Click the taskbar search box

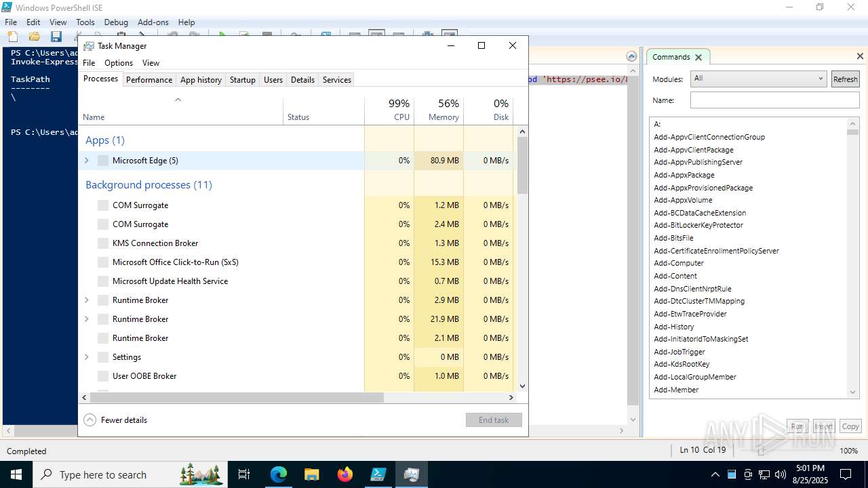130,474
